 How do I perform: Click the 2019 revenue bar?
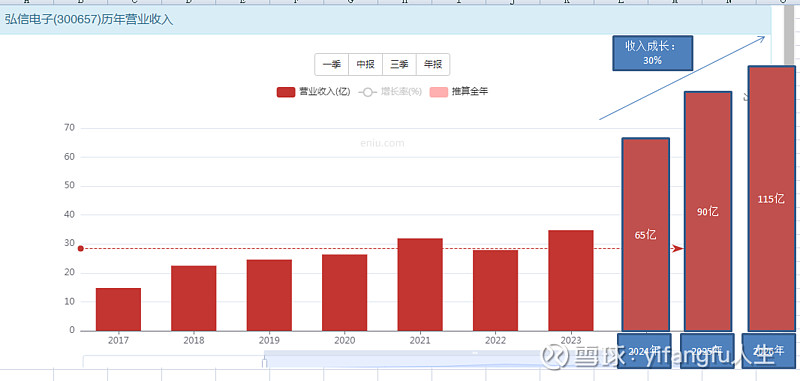(x=269, y=295)
